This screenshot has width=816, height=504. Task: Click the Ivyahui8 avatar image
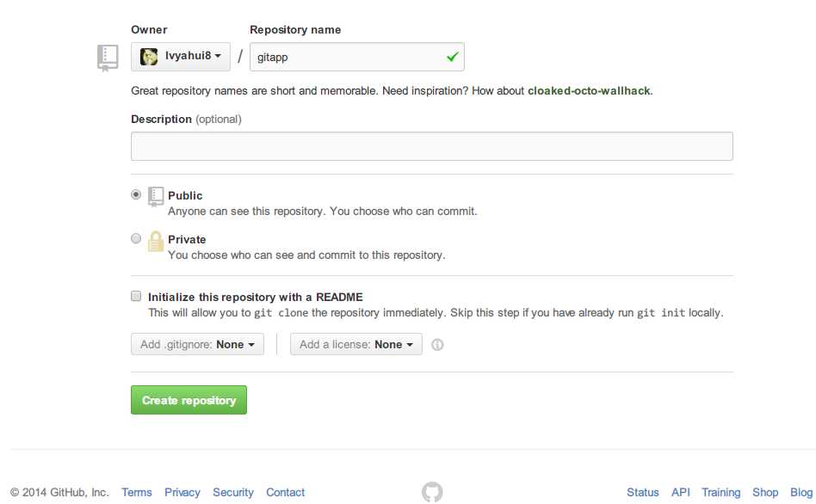coord(149,56)
